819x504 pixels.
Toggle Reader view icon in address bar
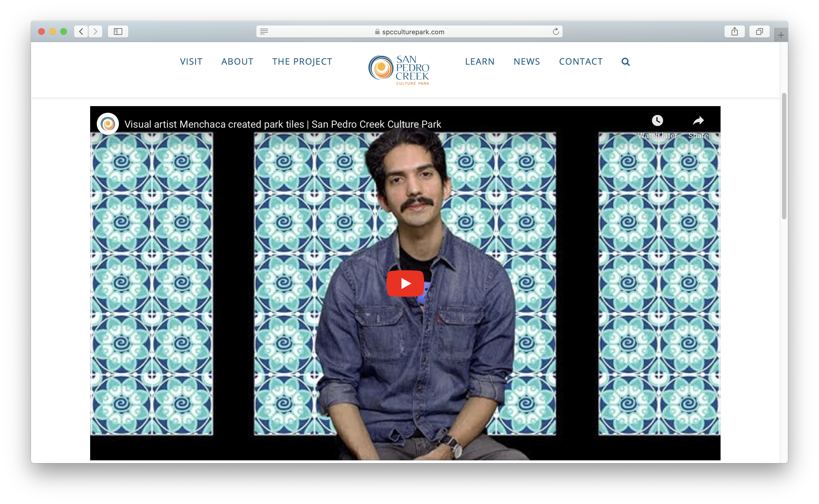pyautogui.click(x=264, y=32)
